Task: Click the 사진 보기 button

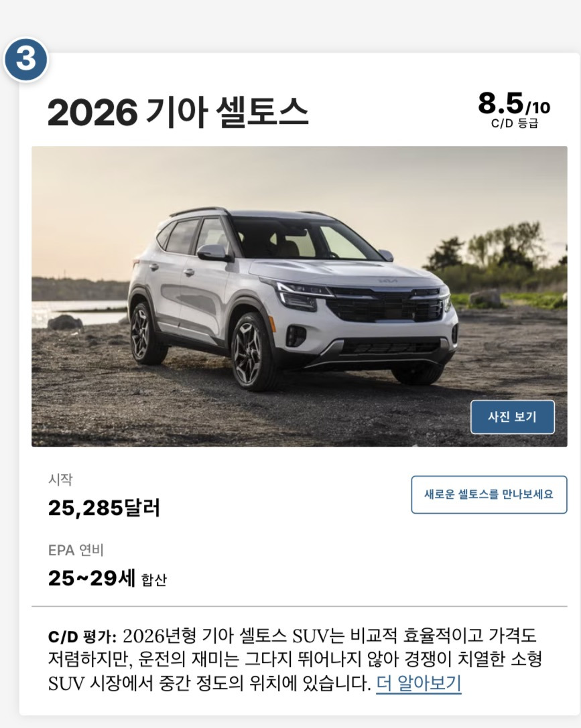Action: [512, 417]
